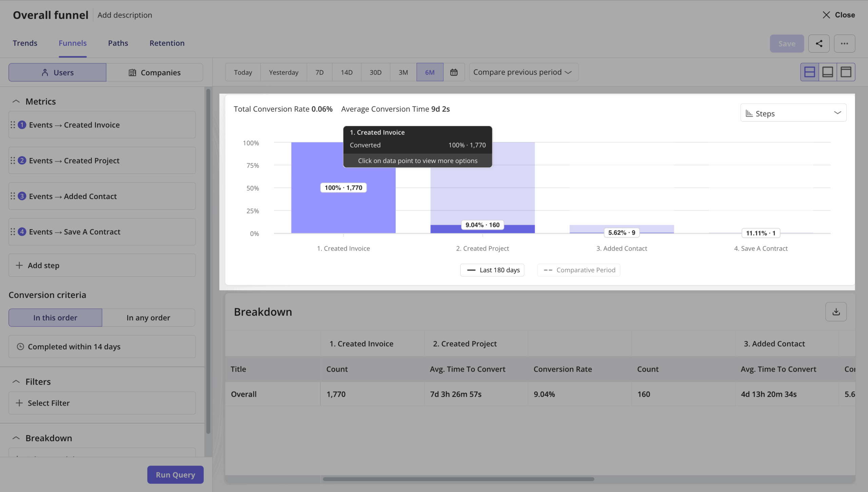The height and width of the screenshot is (492, 868).
Task: Open the Steps visualization dropdown
Action: (793, 113)
